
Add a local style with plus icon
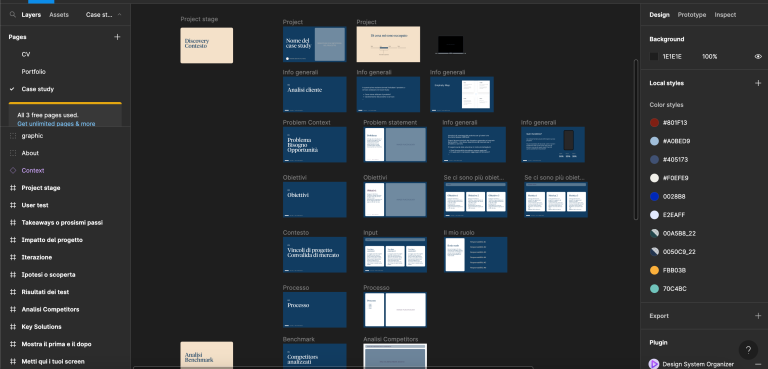(758, 83)
